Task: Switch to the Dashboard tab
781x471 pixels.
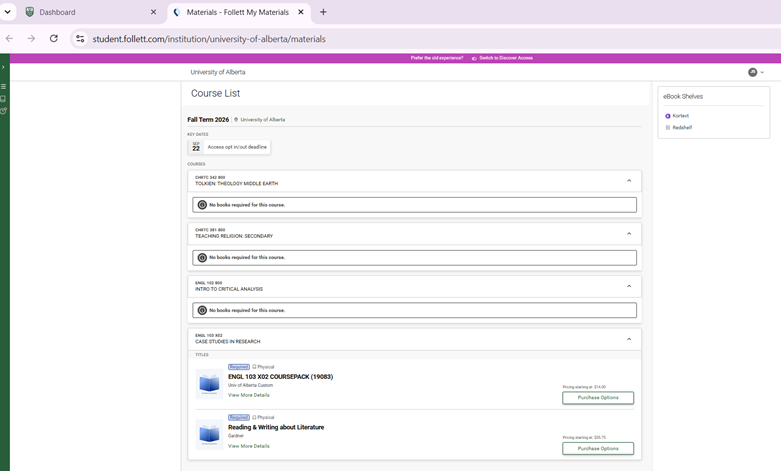Action: tap(57, 12)
